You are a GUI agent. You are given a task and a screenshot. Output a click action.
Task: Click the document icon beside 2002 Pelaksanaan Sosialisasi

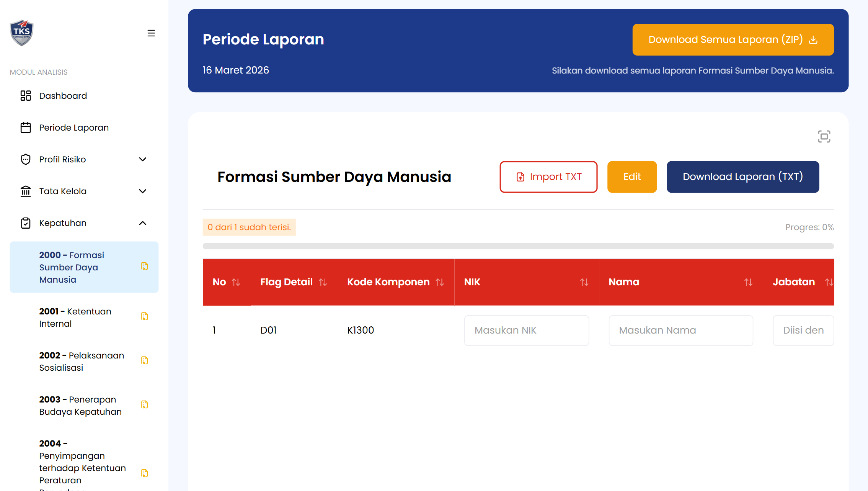click(144, 360)
